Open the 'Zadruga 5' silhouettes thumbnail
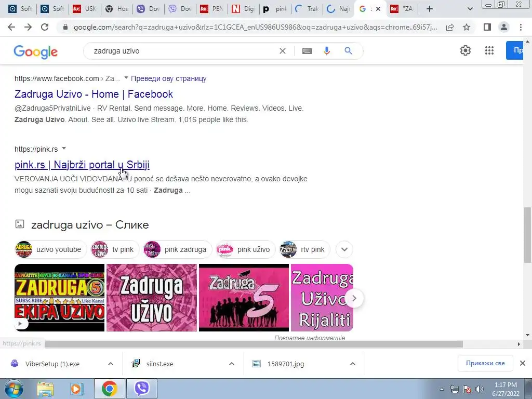 (x=244, y=298)
